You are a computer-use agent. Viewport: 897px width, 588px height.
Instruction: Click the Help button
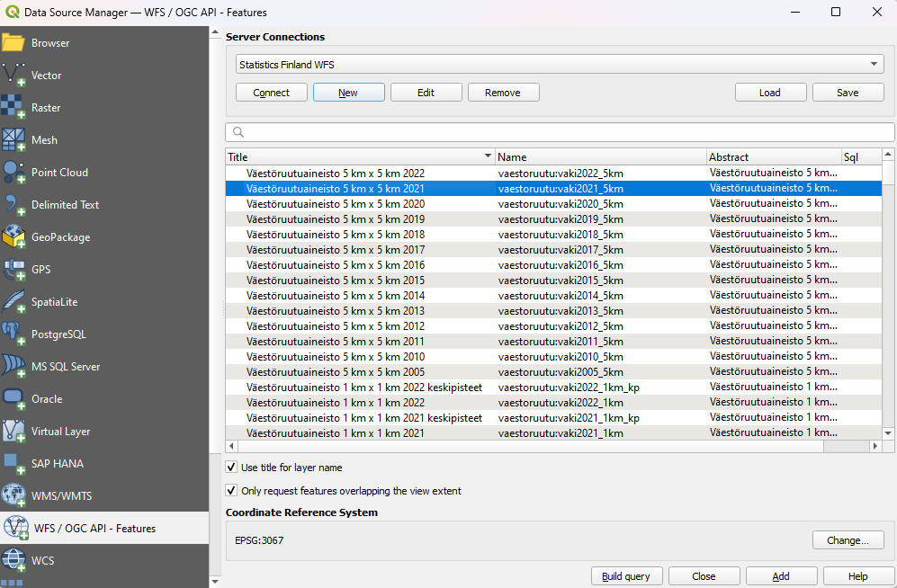[x=858, y=576]
